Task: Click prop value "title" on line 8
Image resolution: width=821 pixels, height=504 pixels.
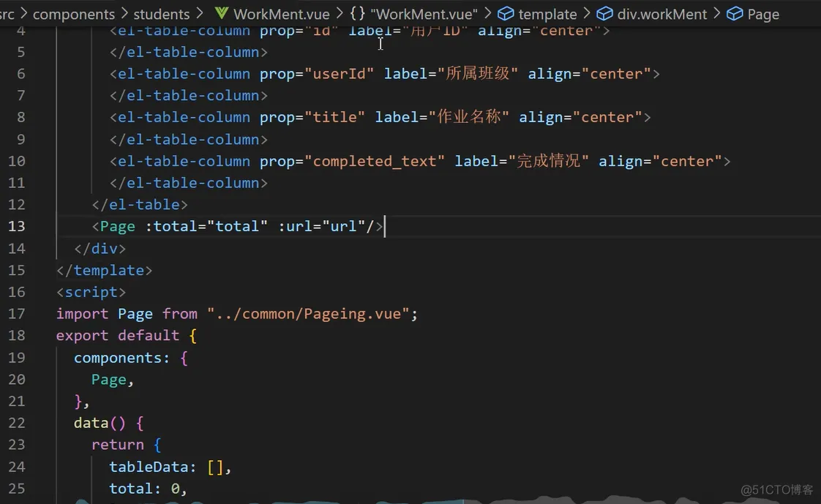Action: 335,117
